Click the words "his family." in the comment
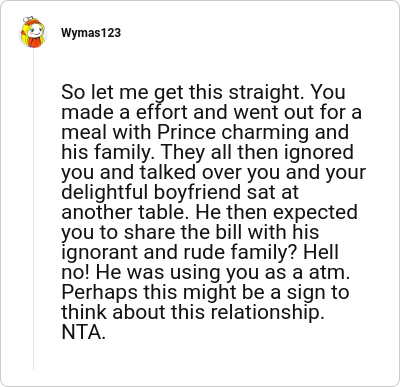Image resolution: width=400 pixels, height=387 pixels. (109, 152)
